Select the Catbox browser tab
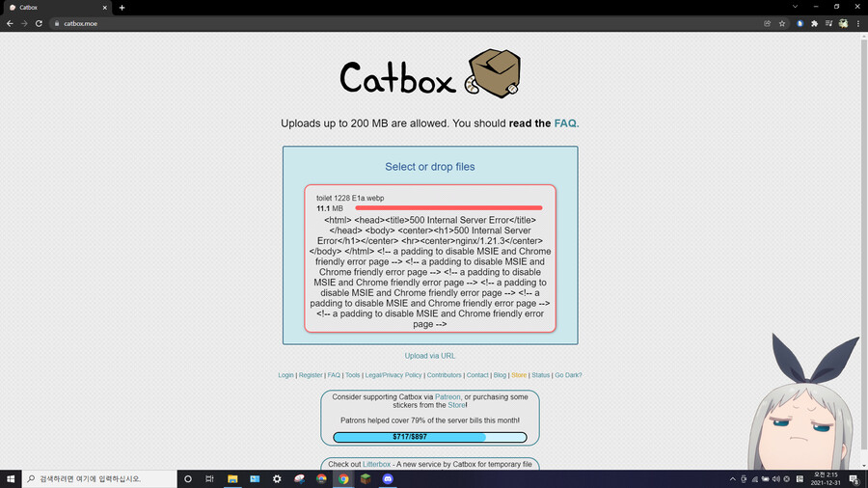868x488 pixels. coord(58,8)
